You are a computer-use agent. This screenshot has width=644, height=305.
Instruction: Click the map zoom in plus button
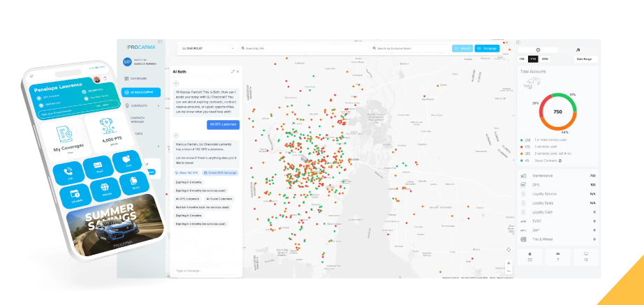pyautogui.click(x=508, y=264)
